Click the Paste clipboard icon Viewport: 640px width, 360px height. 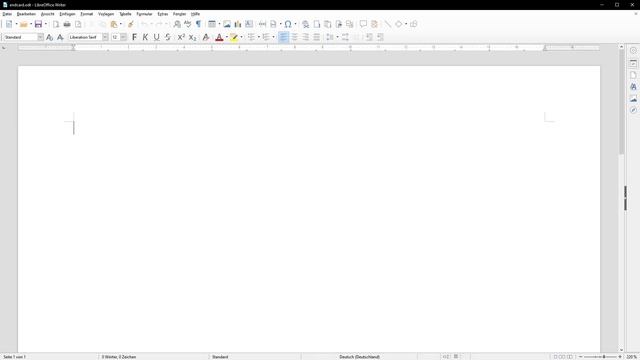click(114, 24)
